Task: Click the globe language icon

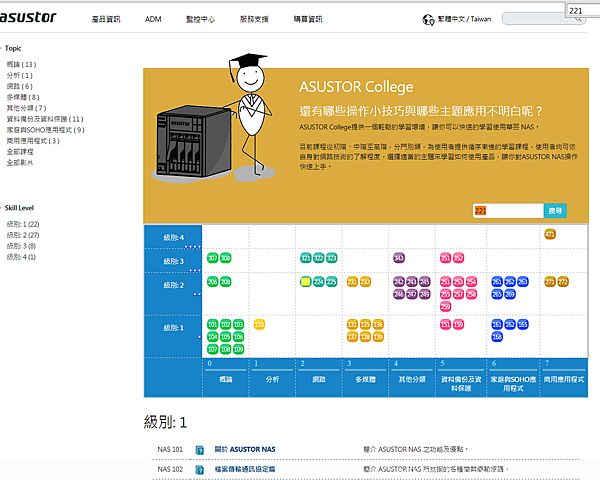Action: (428, 19)
